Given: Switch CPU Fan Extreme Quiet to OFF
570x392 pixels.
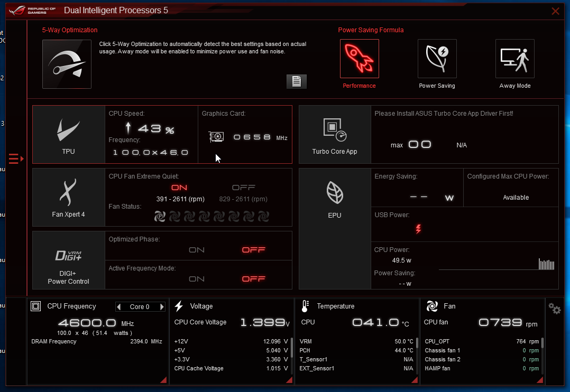Looking at the screenshot, I should click(x=243, y=188).
